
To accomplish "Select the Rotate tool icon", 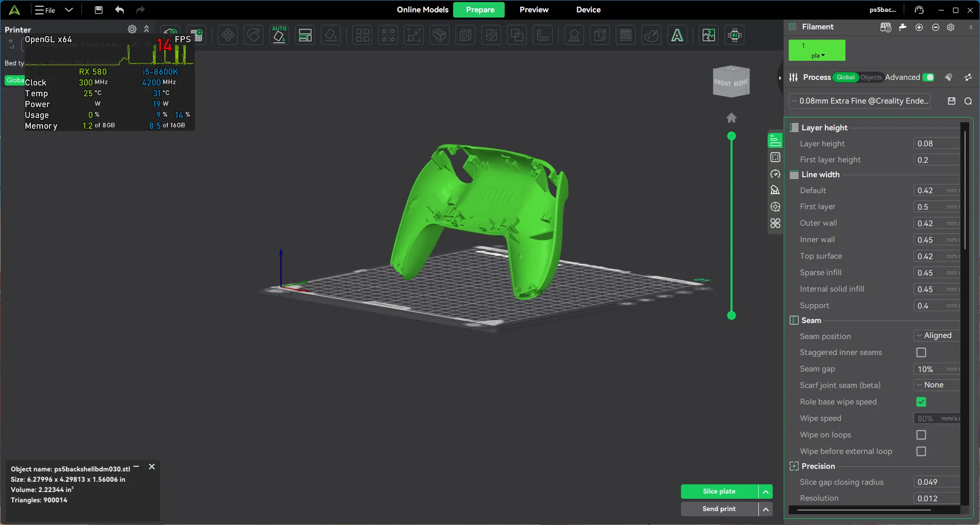I will point(254,35).
